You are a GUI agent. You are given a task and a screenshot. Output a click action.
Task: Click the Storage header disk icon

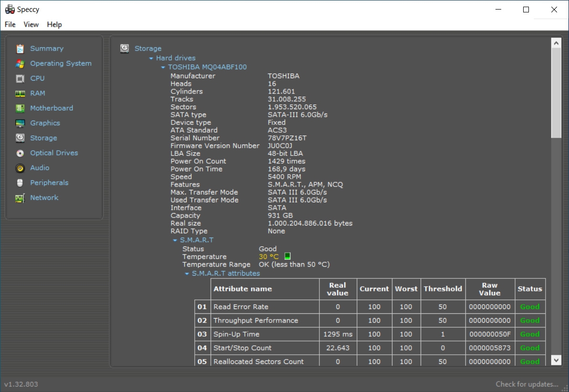click(x=125, y=48)
